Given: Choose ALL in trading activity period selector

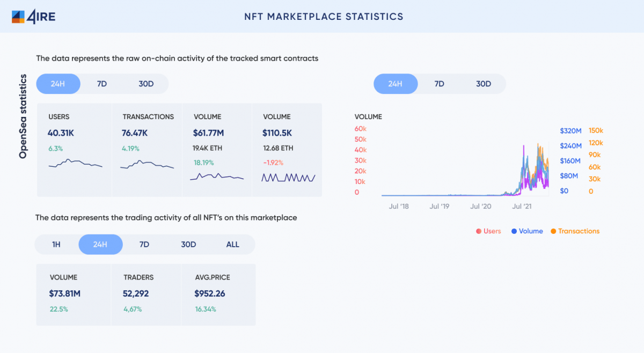Looking at the screenshot, I should click(232, 245).
